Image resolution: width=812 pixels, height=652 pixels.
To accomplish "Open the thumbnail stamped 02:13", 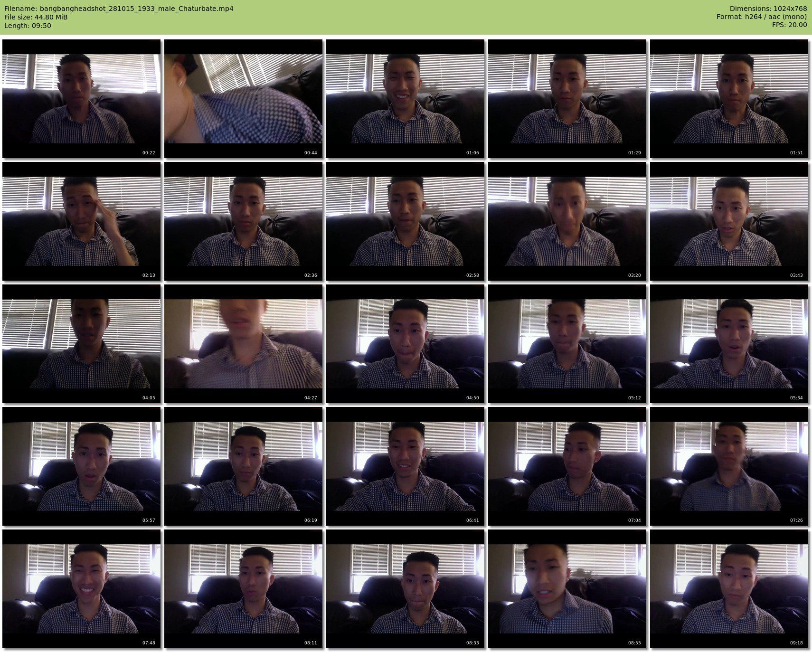I will coord(82,221).
